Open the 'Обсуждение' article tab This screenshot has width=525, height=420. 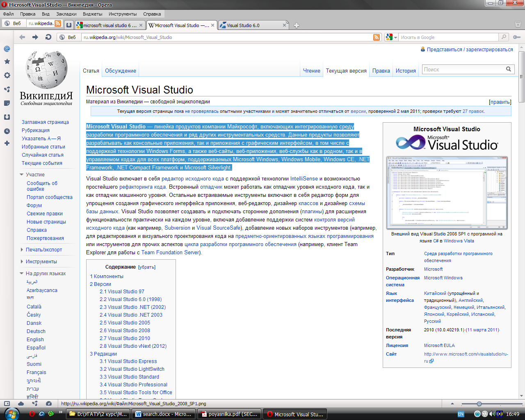click(x=121, y=71)
